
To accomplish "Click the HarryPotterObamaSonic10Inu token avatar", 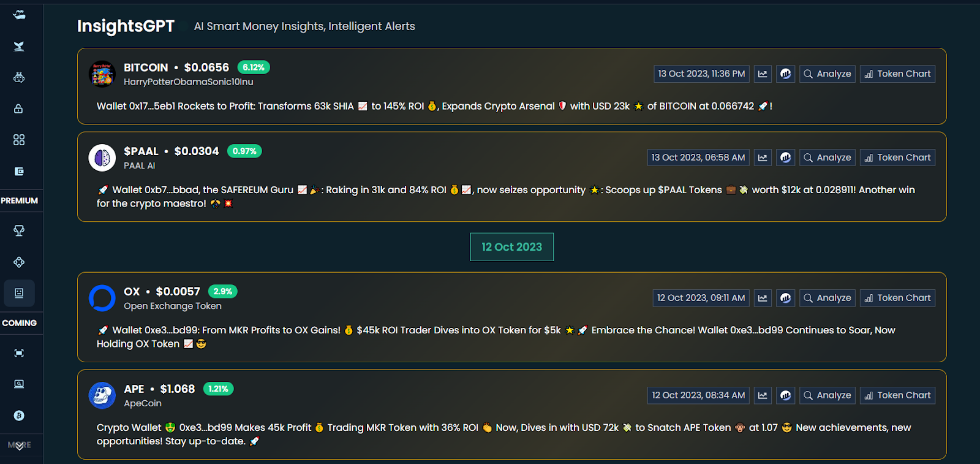I will tap(102, 74).
